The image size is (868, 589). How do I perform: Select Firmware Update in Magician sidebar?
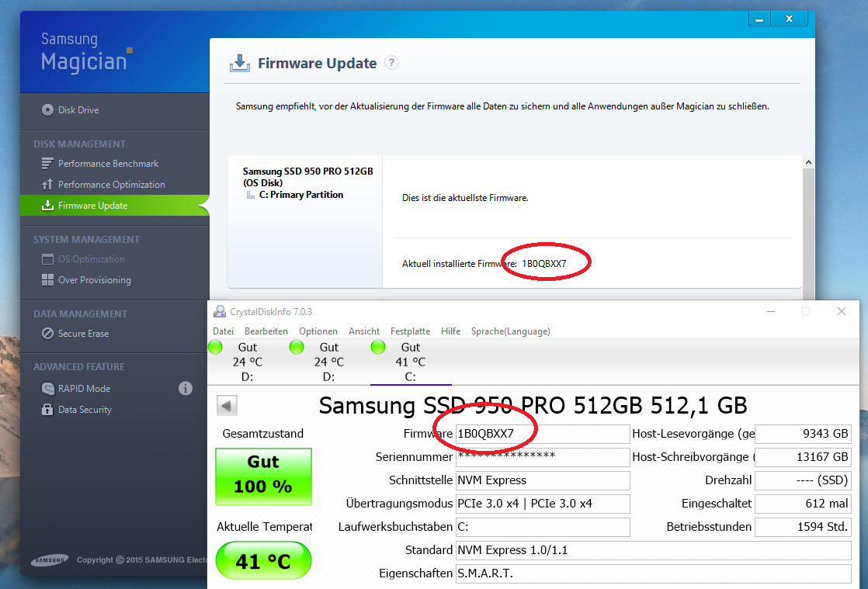pyautogui.click(x=115, y=205)
